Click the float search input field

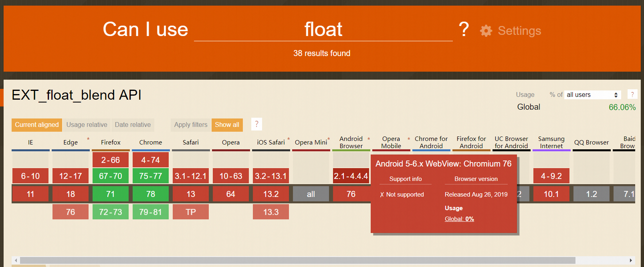point(323,29)
